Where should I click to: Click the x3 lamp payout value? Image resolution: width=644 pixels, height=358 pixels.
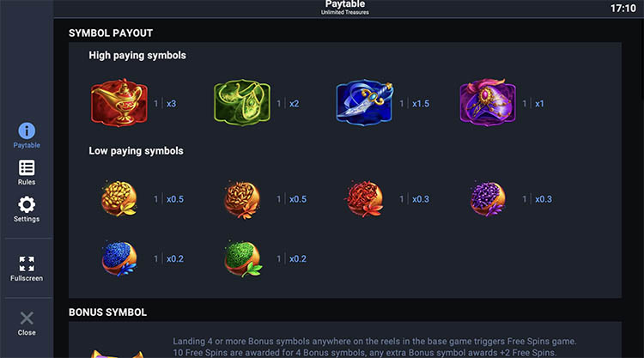[x=172, y=104]
